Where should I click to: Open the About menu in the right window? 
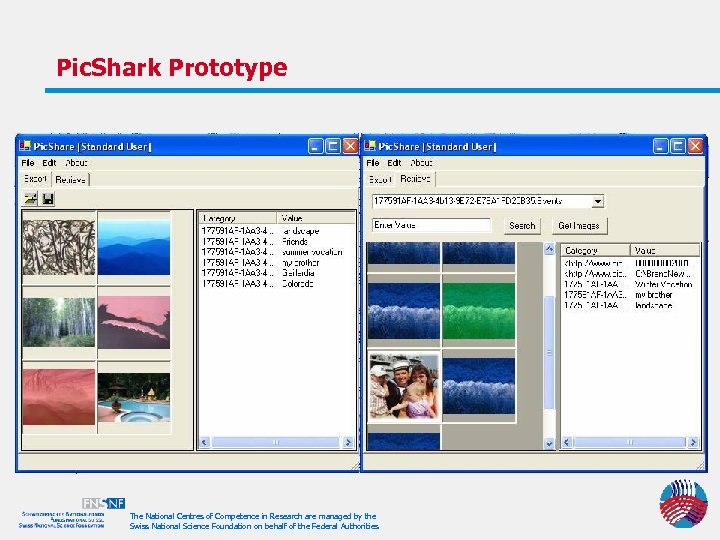coord(421,163)
